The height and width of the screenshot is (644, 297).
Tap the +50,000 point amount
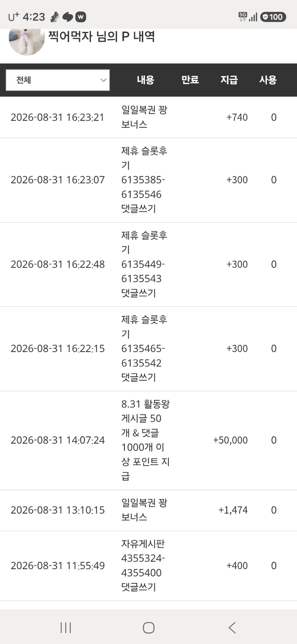tap(230, 440)
